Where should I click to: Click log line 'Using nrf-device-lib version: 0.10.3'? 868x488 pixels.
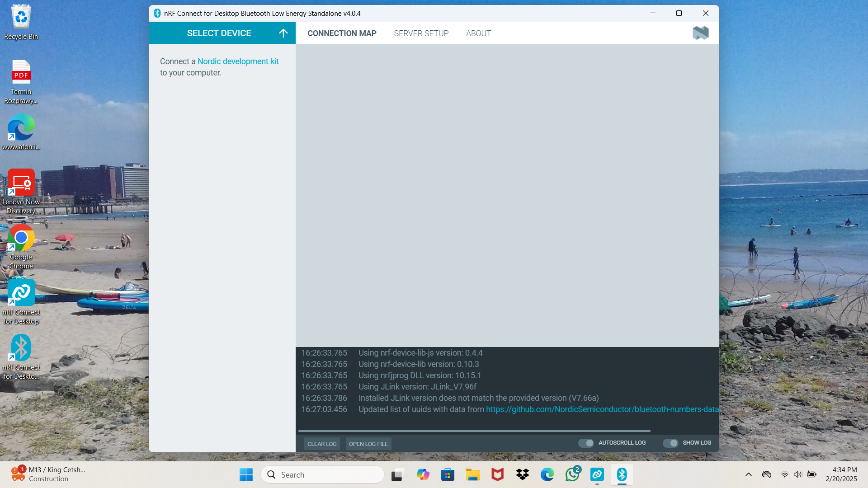coord(419,364)
